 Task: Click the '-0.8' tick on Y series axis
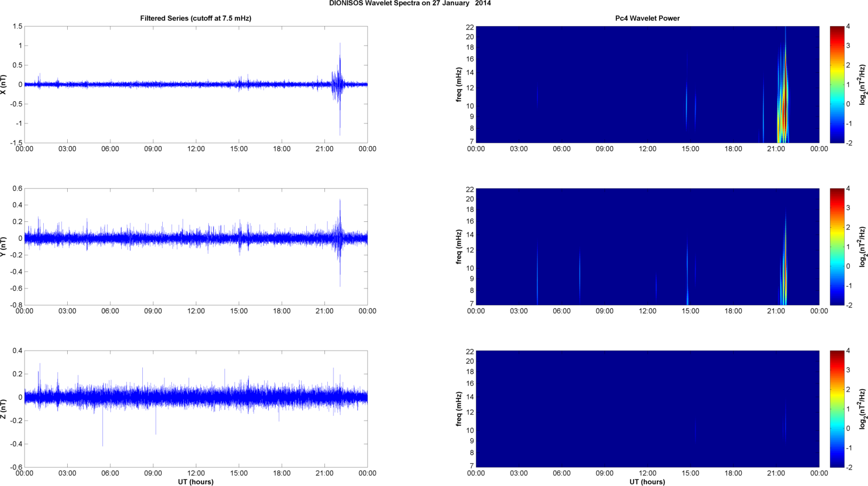(x=16, y=305)
